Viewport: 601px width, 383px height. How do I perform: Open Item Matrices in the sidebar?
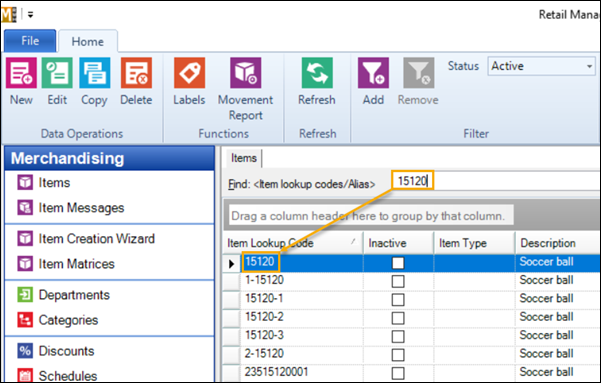pyautogui.click(x=76, y=264)
